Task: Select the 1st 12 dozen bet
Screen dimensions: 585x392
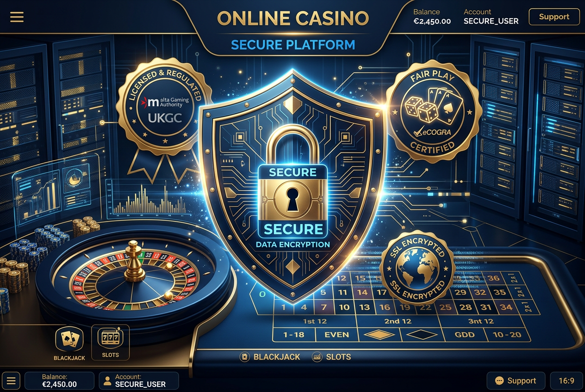Action: 315,321
